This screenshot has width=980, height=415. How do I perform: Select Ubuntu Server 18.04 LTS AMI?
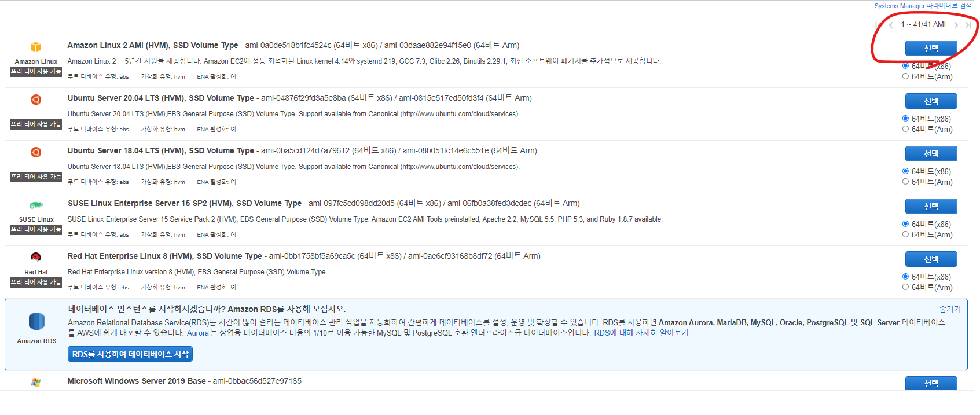click(931, 154)
